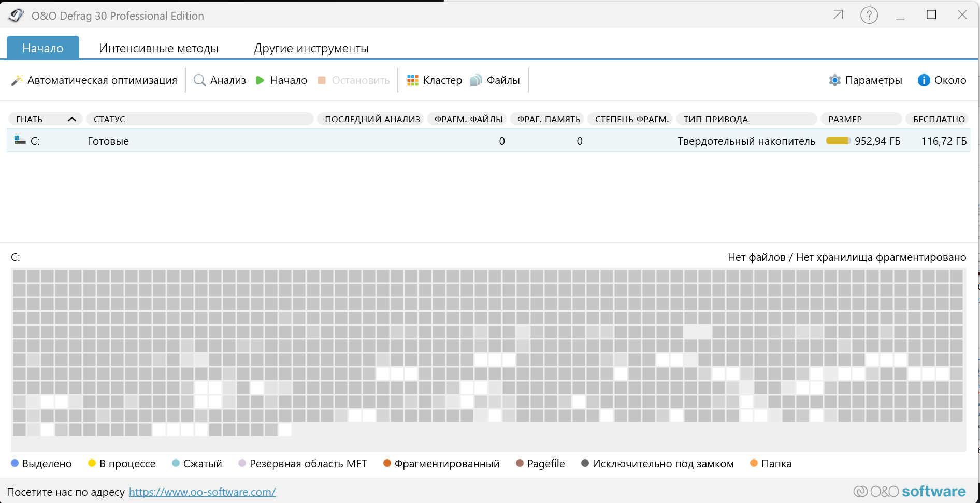Click the C: label above cluster map
980x503 pixels.
pyautogui.click(x=16, y=257)
